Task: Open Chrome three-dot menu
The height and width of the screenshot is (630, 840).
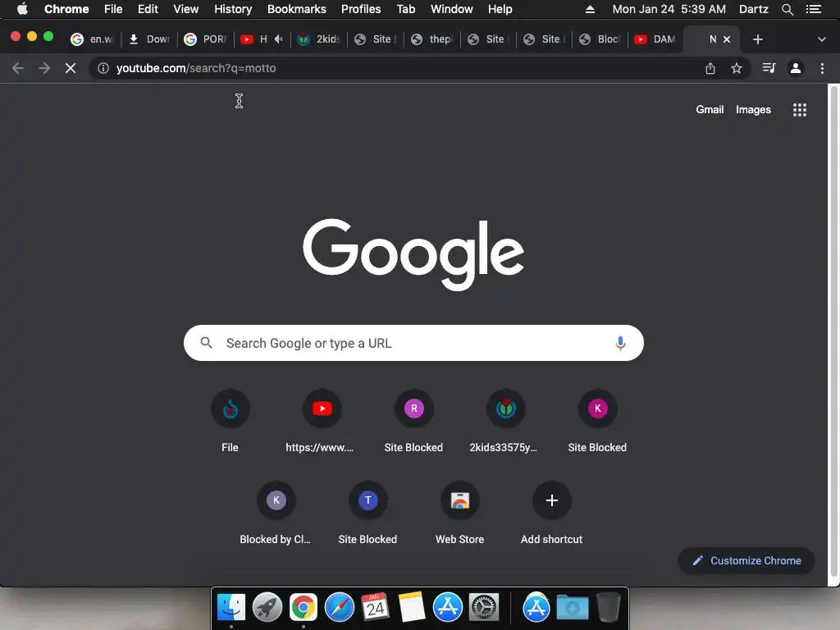Action: coord(822,68)
